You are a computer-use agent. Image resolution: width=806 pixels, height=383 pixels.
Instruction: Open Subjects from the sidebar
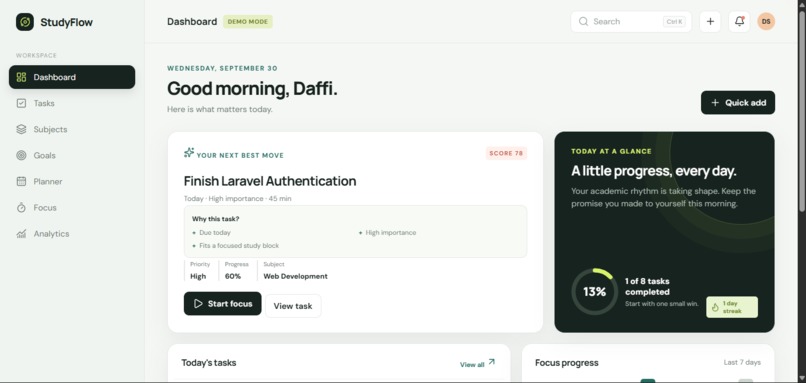coord(72,129)
